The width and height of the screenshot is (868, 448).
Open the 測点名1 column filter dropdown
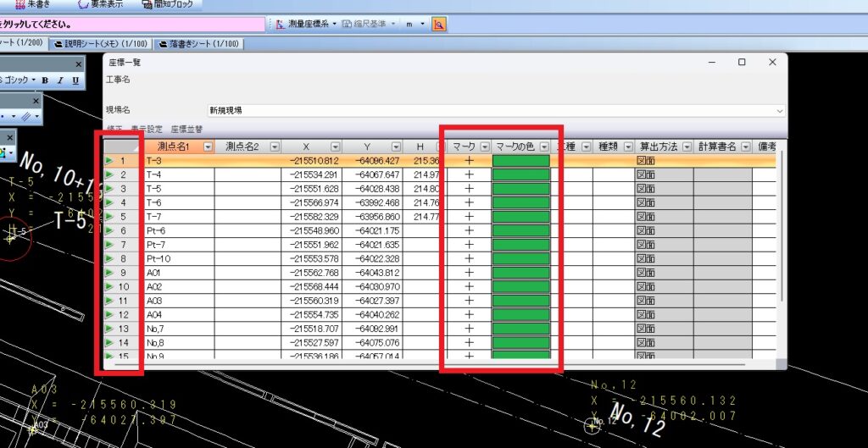(x=207, y=147)
